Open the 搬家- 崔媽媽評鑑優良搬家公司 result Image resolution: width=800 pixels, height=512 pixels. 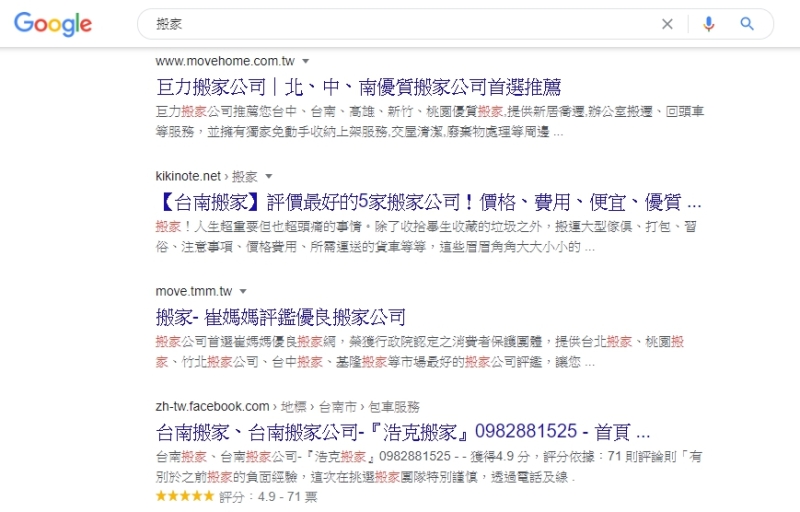tap(281, 317)
